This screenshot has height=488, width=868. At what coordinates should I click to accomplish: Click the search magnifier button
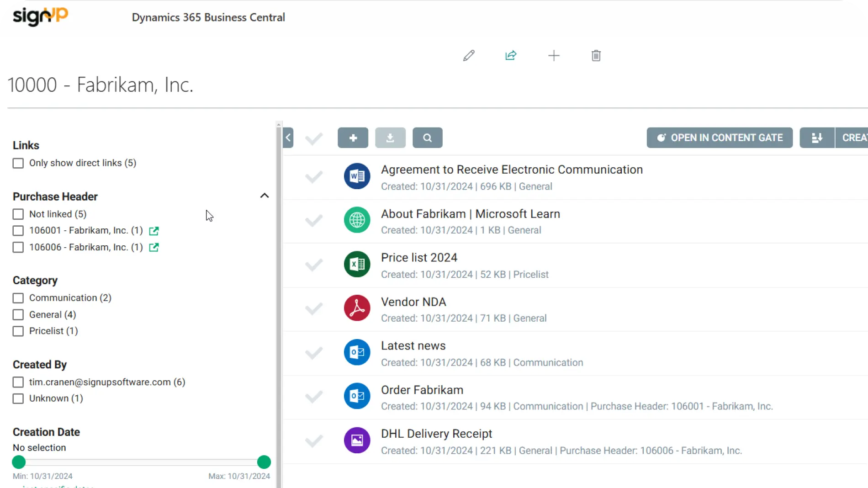point(428,138)
